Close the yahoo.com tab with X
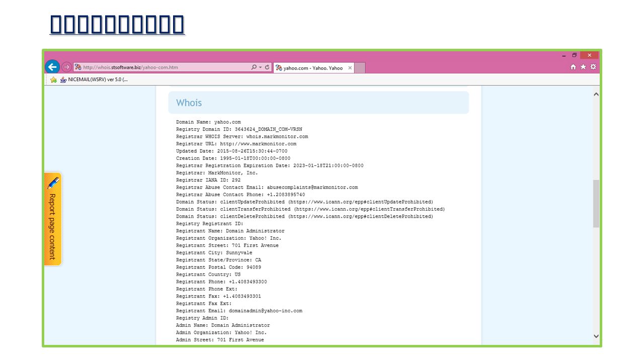 [x=350, y=68]
